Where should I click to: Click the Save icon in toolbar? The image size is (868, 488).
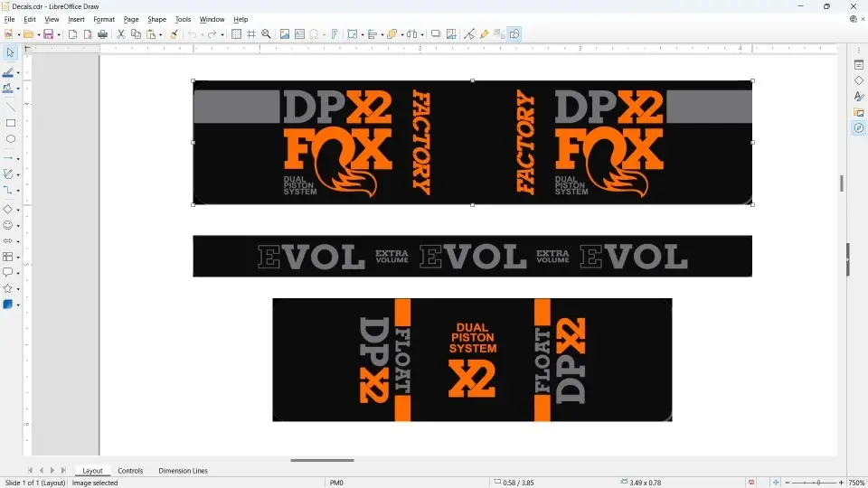point(48,34)
